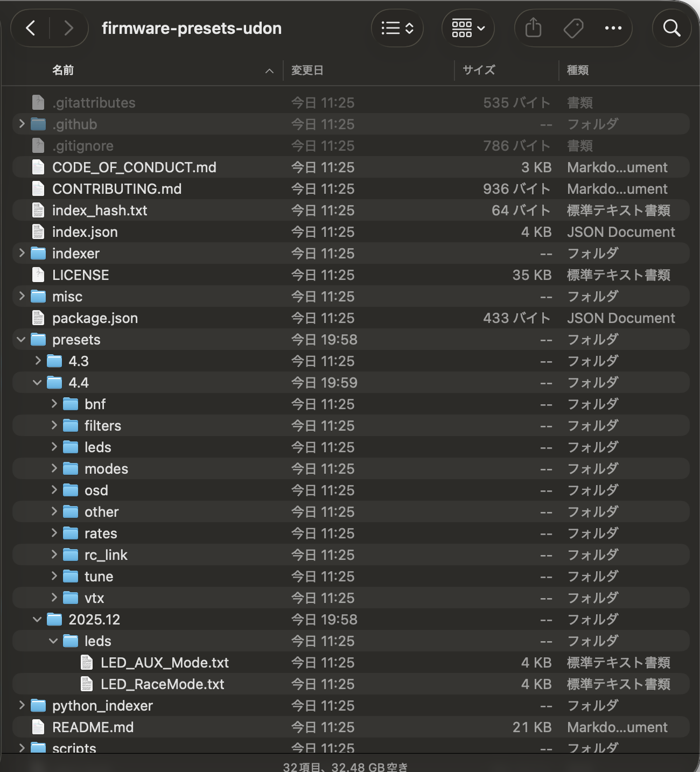The height and width of the screenshot is (772, 700).
Task: Collapse the 2025.12 folder
Action: pyautogui.click(x=37, y=620)
